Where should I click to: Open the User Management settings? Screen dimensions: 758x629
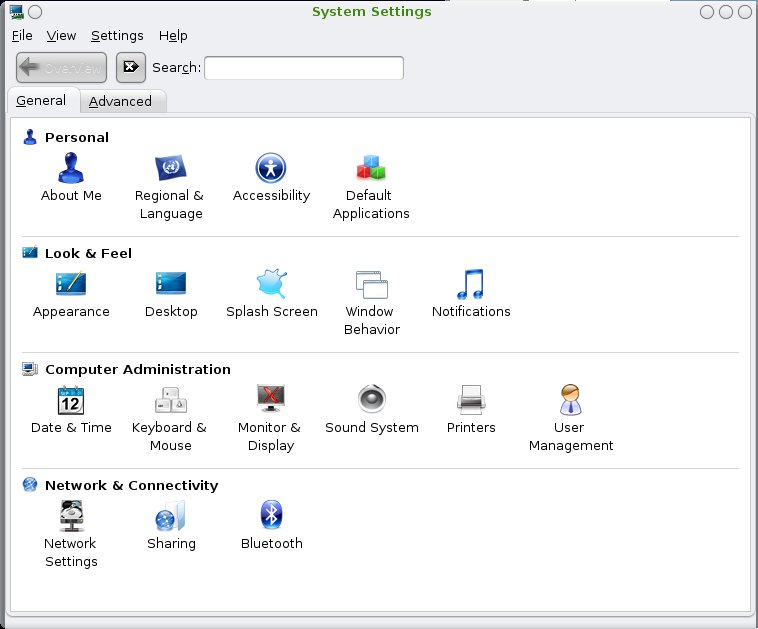tap(571, 401)
